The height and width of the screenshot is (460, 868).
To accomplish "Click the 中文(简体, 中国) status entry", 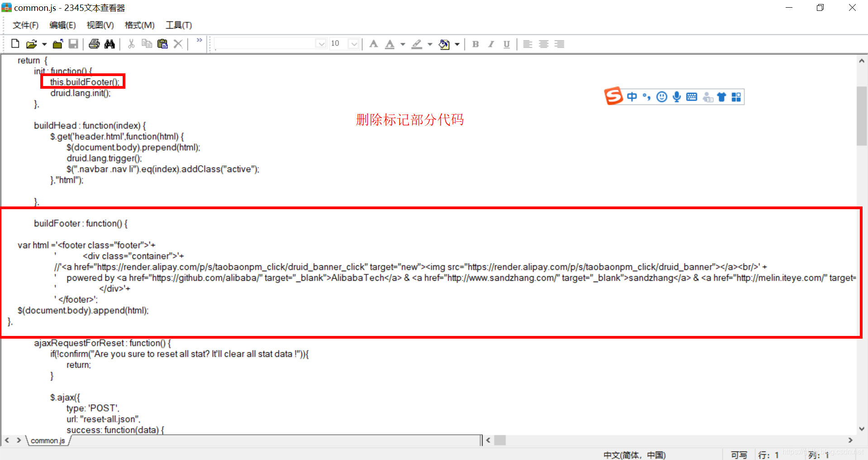I will pos(634,455).
